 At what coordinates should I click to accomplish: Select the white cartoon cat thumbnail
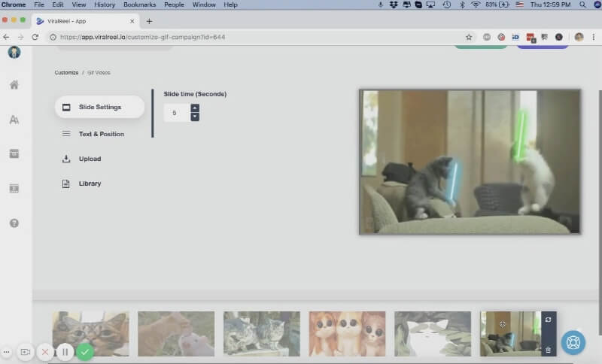(x=433, y=334)
